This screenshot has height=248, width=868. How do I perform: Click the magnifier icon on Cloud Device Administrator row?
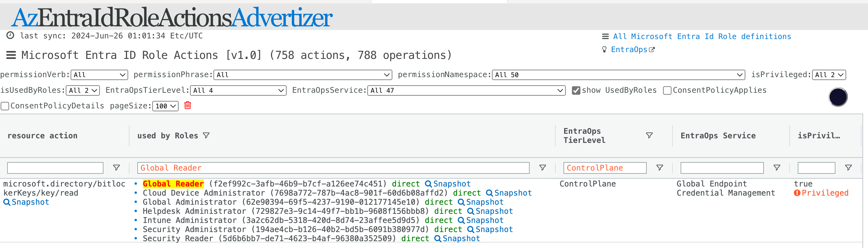pyautogui.click(x=489, y=193)
